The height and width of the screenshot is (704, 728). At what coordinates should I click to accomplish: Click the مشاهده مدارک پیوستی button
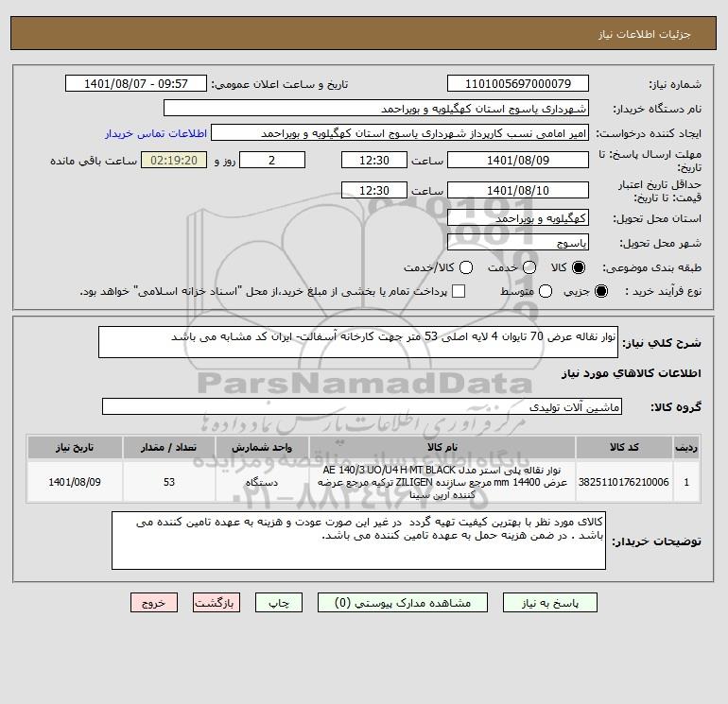coord(403,603)
